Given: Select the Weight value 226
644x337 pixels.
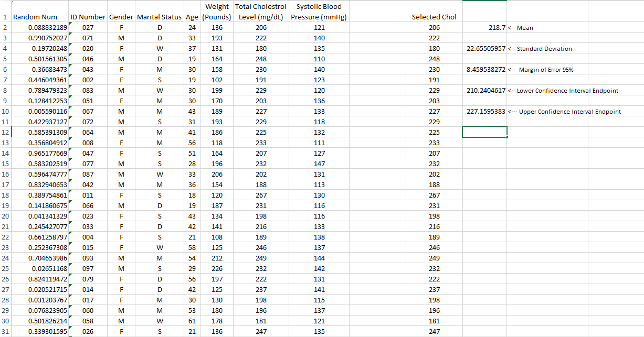Looking at the screenshot, I should pyautogui.click(x=217, y=268).
